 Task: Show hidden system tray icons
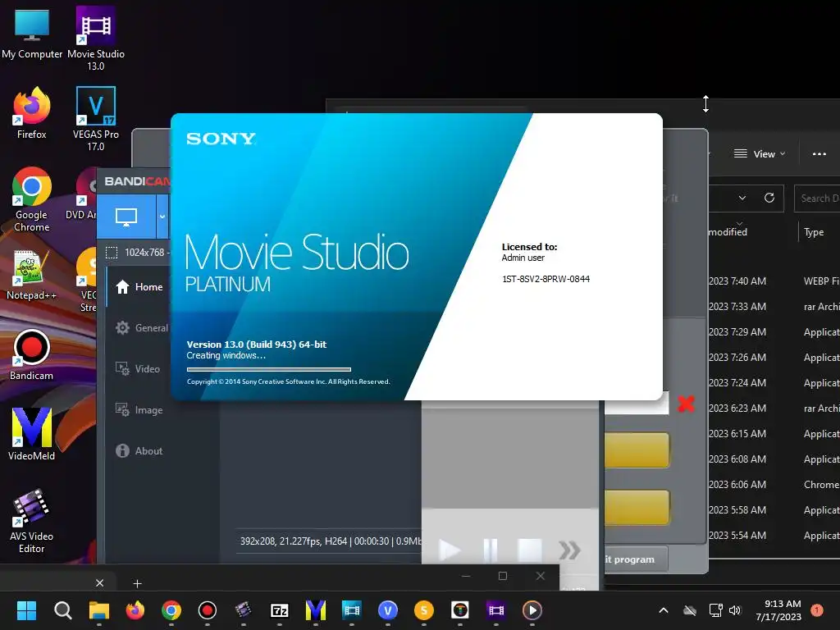(663, 610)
